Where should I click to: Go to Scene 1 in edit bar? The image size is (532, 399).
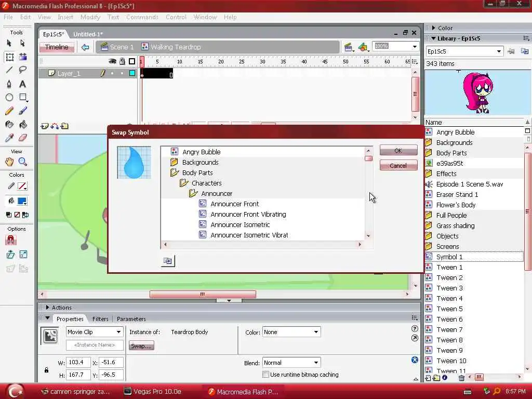tap(117, 47)
